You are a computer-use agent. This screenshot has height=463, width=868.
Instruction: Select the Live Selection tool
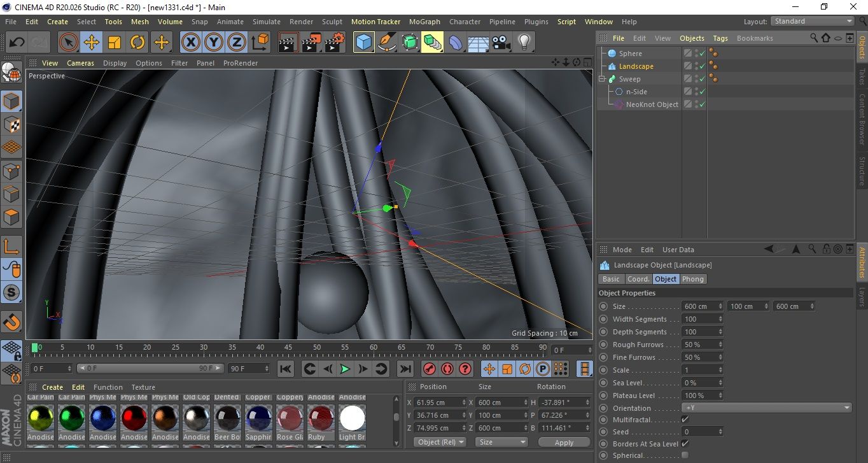tap(69, 43)
